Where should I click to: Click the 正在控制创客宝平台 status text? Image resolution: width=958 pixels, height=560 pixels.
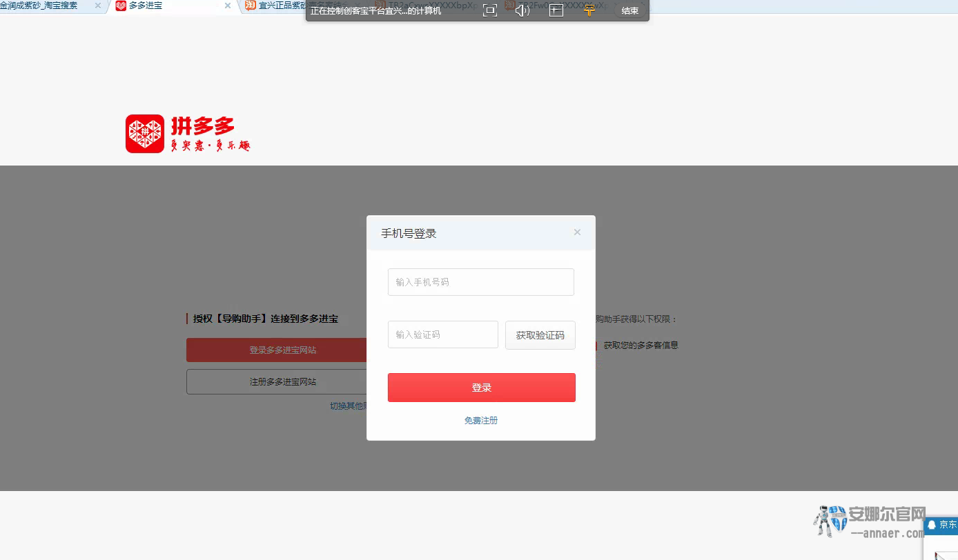click(376, 10)
